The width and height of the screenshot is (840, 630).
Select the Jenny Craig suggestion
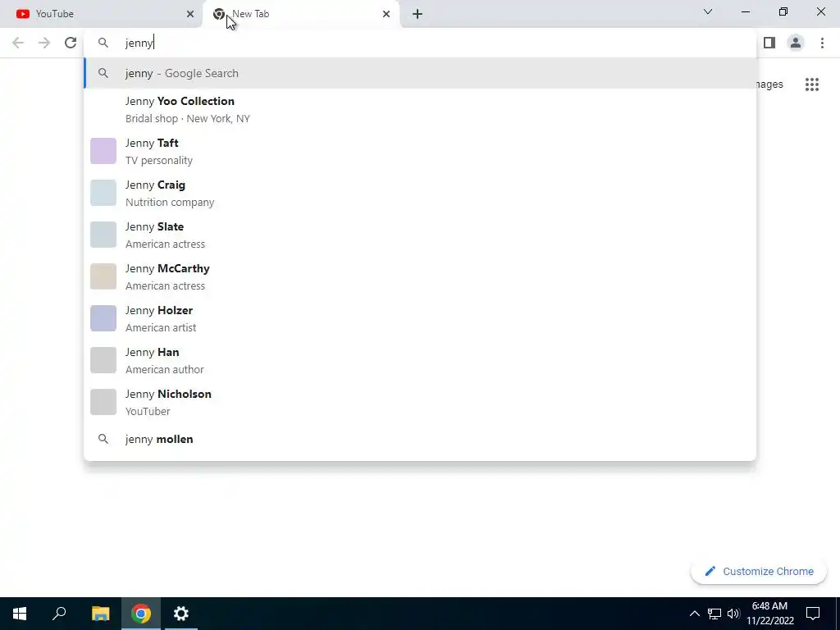tap(420, 193)
